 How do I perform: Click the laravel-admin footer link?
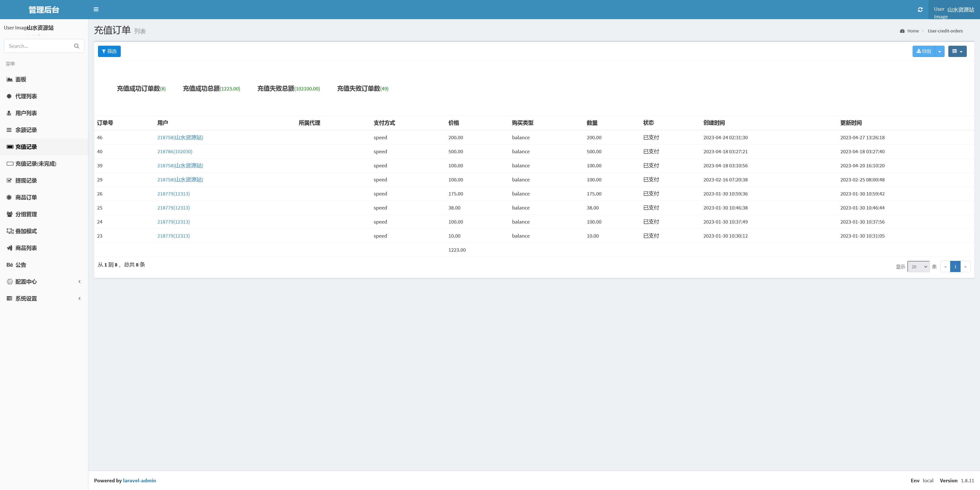tap(139, 481)
